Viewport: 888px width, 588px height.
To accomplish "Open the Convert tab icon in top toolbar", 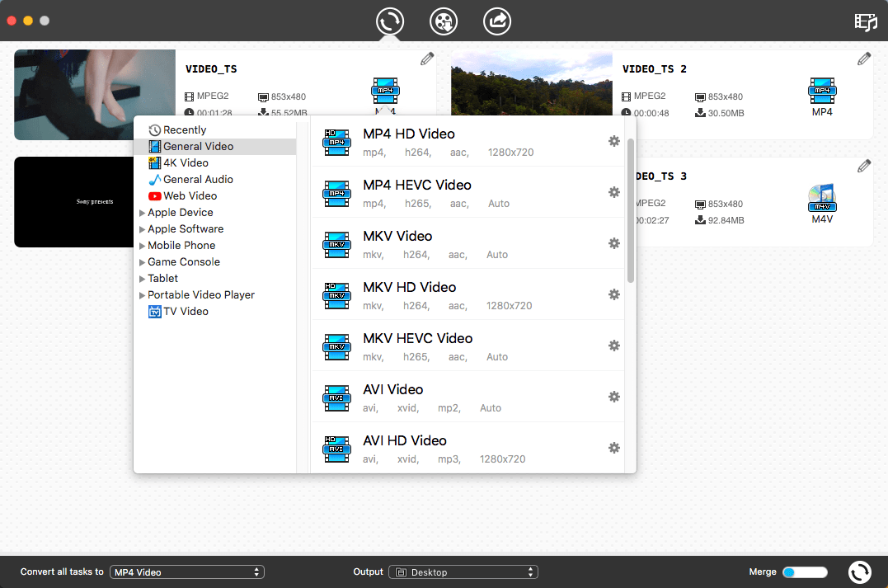I will click(x=389, y=21).
